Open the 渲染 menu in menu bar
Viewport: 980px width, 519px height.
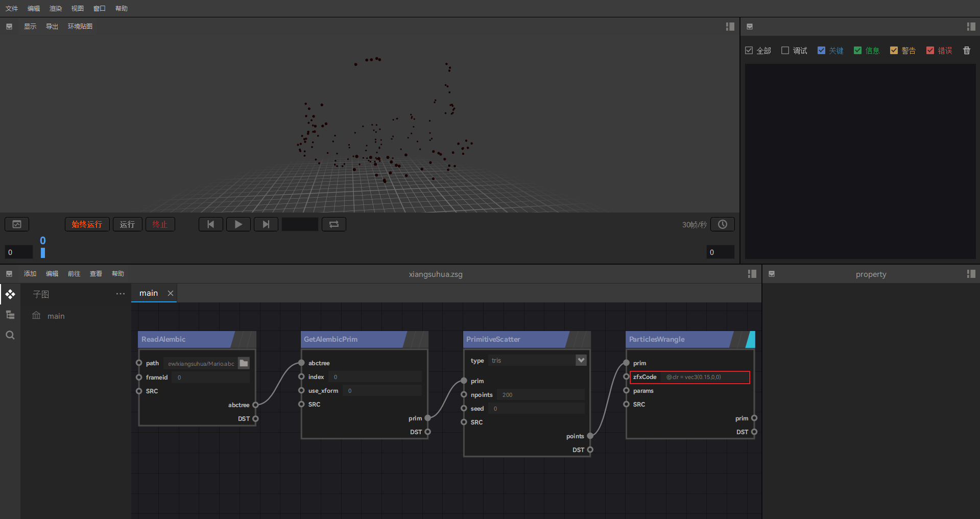(56, 9)
